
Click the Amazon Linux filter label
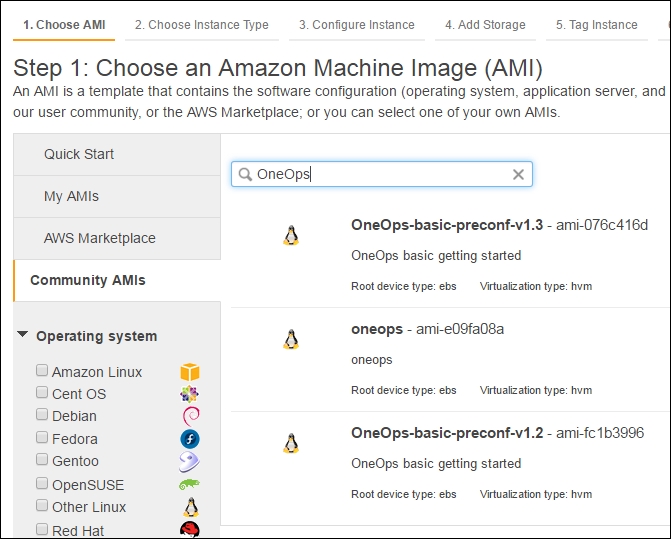point(97,372)
